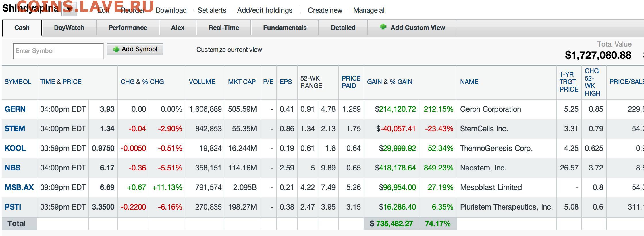Switch to the DayWatch tab

pyautogui.click(x=69, y=28)
